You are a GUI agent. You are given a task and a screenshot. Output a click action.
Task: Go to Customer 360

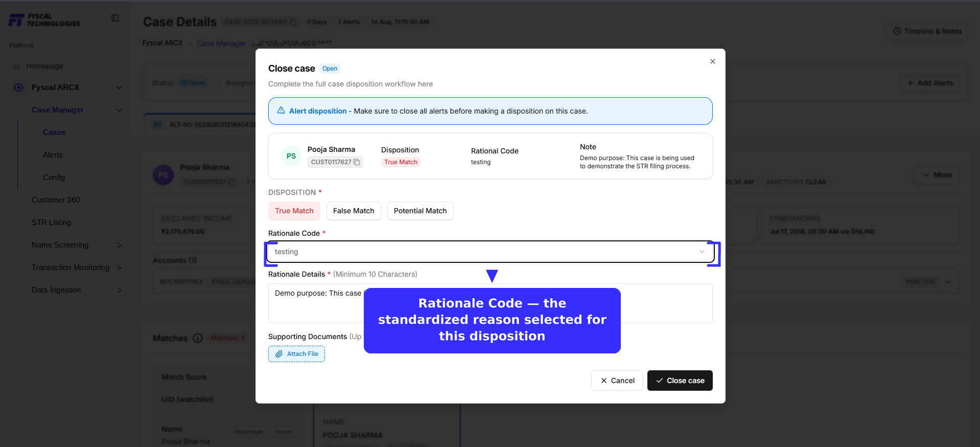click(56, 200)
